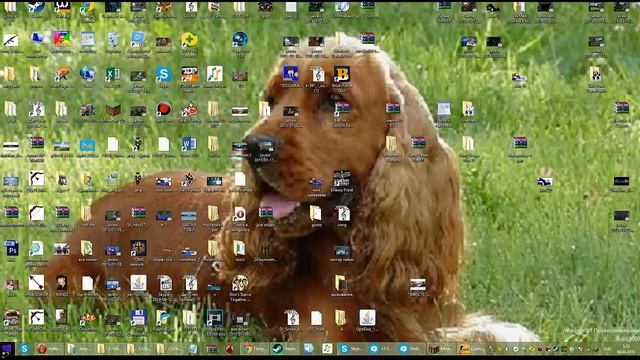Open the blue camera lens icon
Viewport: 640px width, 360px height.
click(x=240, y=40)
